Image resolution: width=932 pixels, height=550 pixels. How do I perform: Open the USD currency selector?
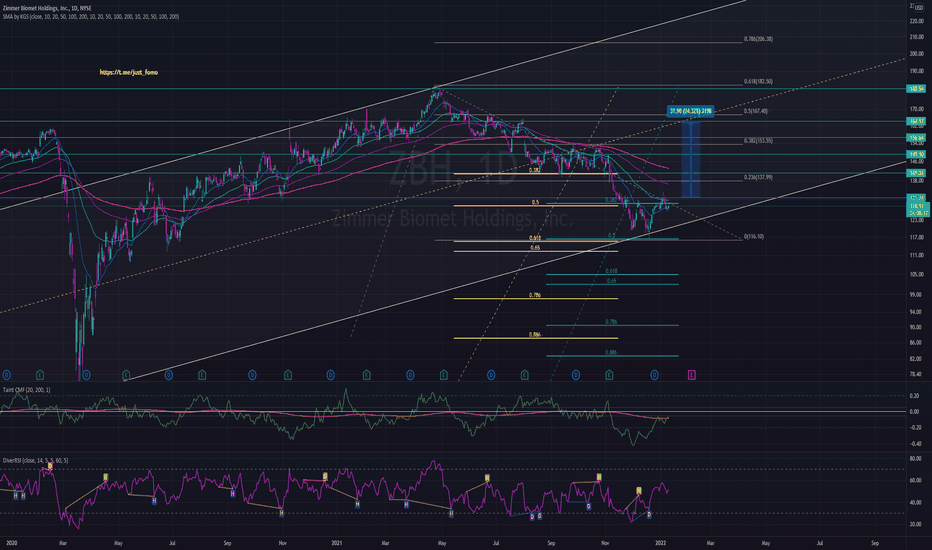coord(919,8)
